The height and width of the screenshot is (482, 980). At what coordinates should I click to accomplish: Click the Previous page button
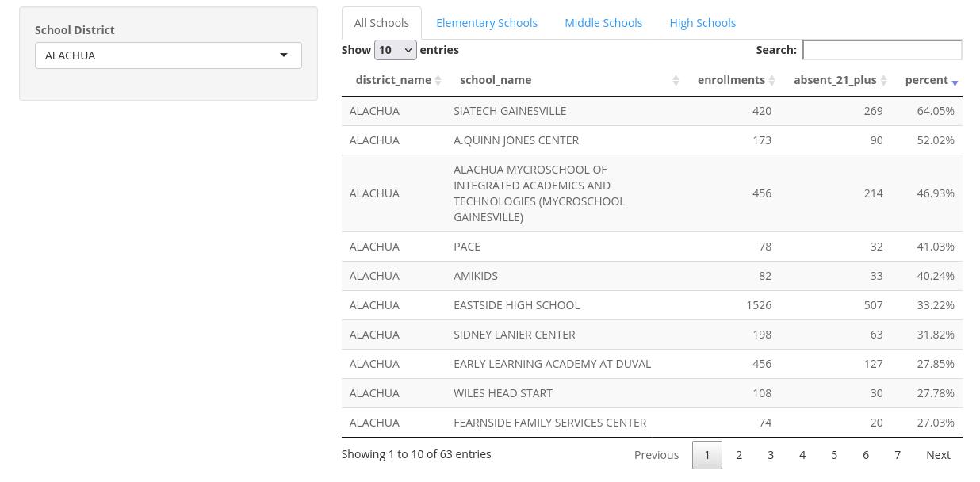(657, 455)
